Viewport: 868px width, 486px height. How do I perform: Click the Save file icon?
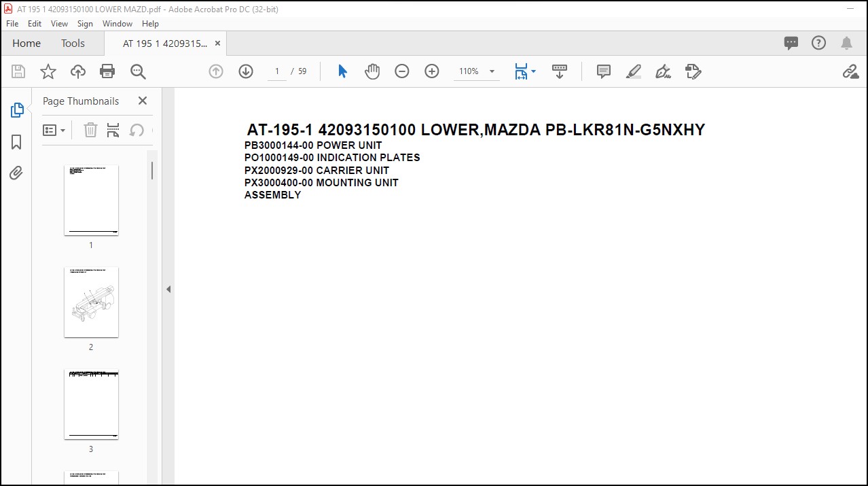coord(18,71)
